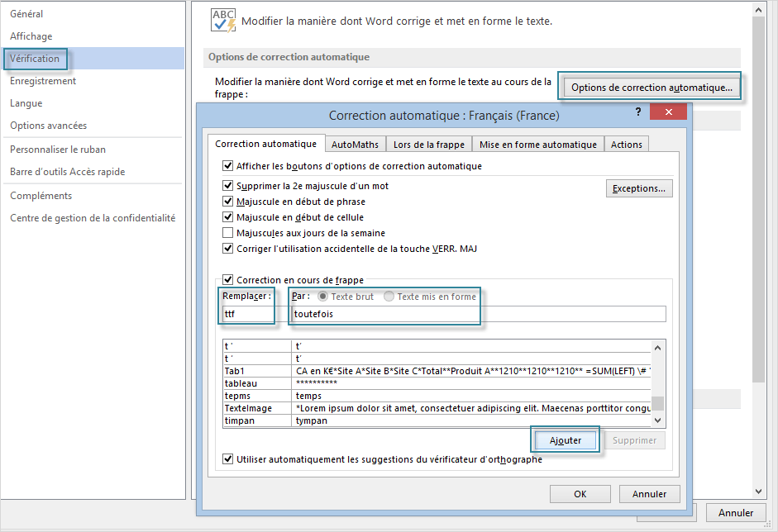The image size is (778, 532).
Task: Open the Exceptions... dialog button
Action: (638, 188)
